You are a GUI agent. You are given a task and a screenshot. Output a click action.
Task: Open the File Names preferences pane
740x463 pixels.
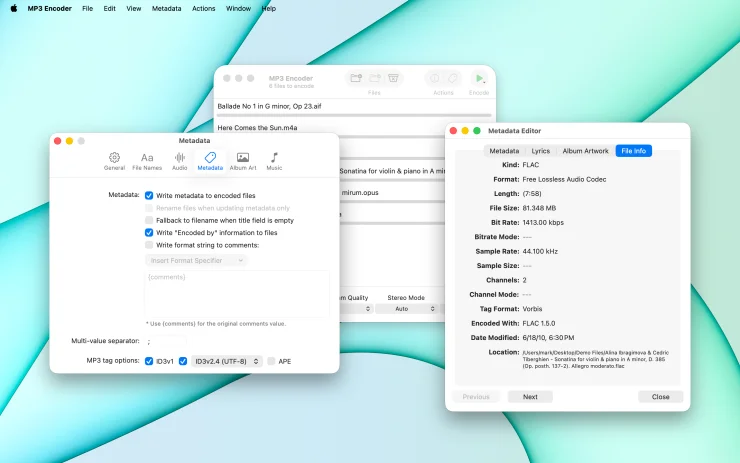click(147, 161)
